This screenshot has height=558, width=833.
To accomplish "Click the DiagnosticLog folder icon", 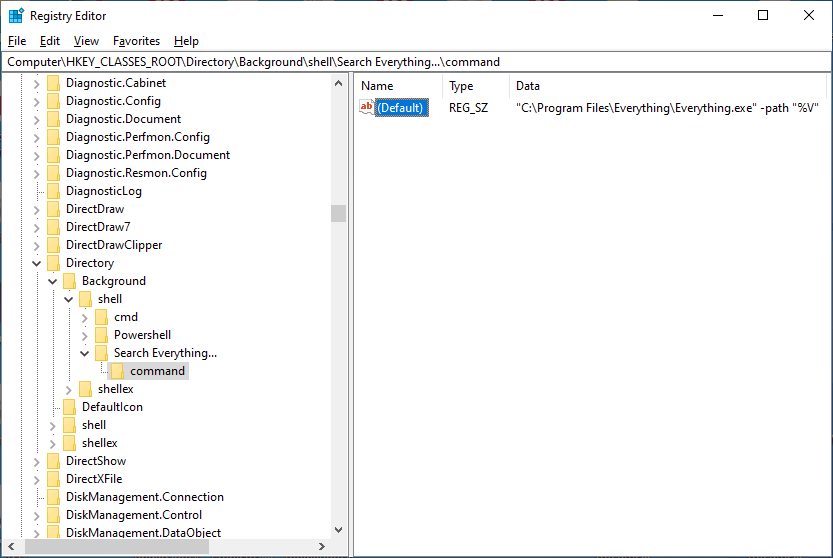I will tap(53, 191).
